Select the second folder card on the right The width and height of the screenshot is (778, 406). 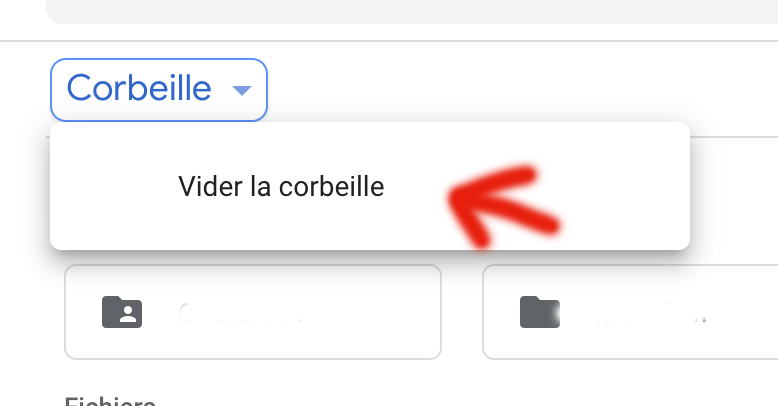(630, 312)
